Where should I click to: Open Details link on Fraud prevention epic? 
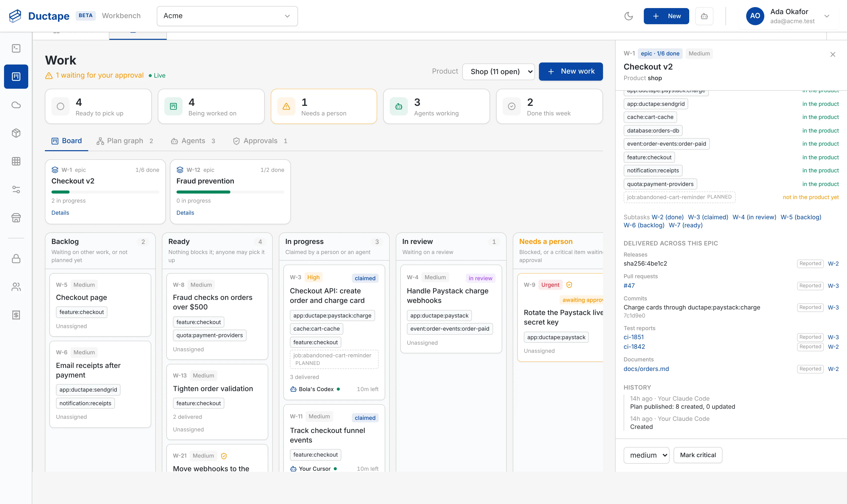pos(185,213)
